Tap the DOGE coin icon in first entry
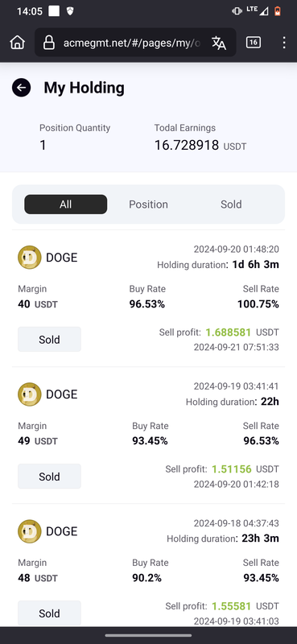The width and height of the screenshot is (297, 644). (30, 258)
